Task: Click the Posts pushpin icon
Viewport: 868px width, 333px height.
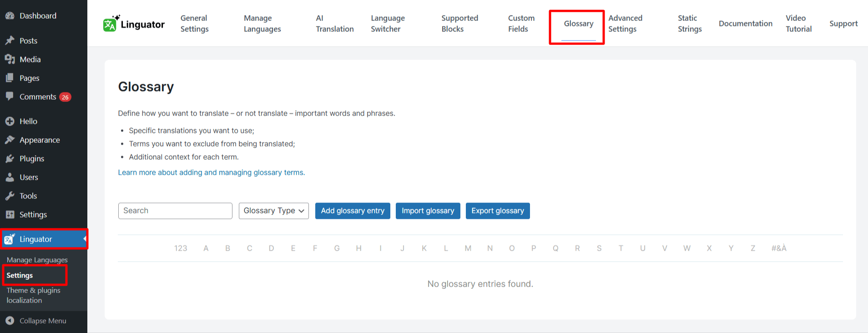Action: pyautogui.click(x=10, y=41)
